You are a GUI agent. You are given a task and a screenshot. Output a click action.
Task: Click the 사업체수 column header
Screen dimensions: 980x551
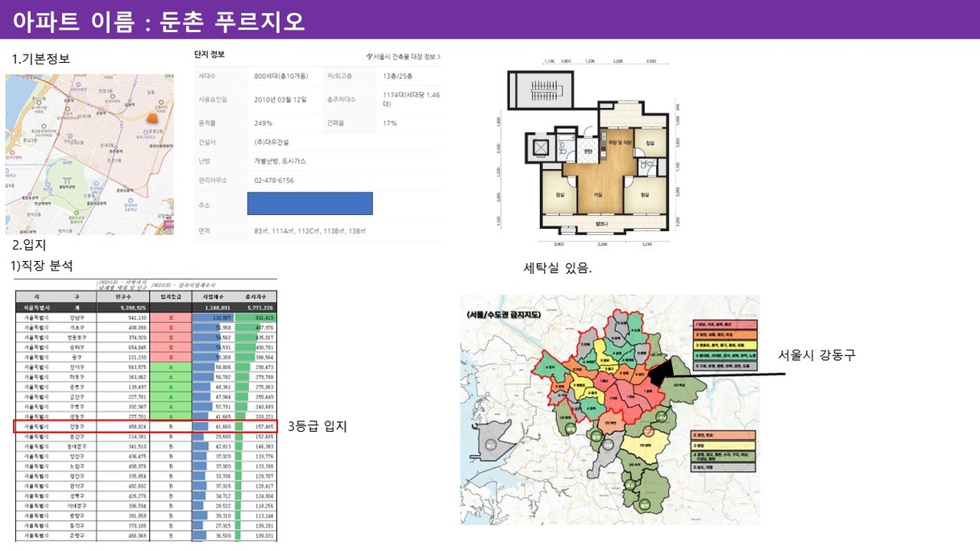(x=213, y=297)
